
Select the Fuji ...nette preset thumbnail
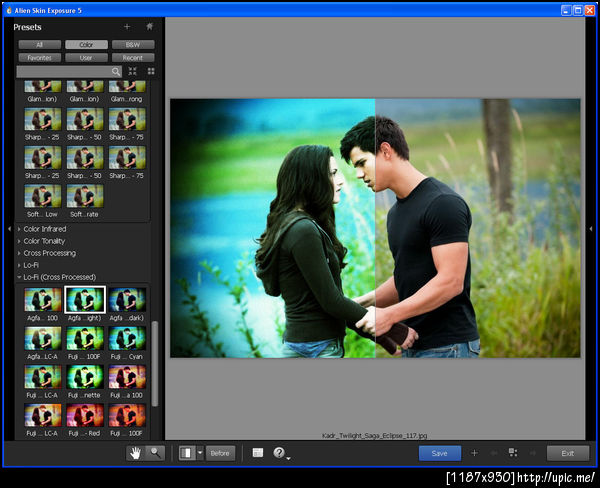85,377
